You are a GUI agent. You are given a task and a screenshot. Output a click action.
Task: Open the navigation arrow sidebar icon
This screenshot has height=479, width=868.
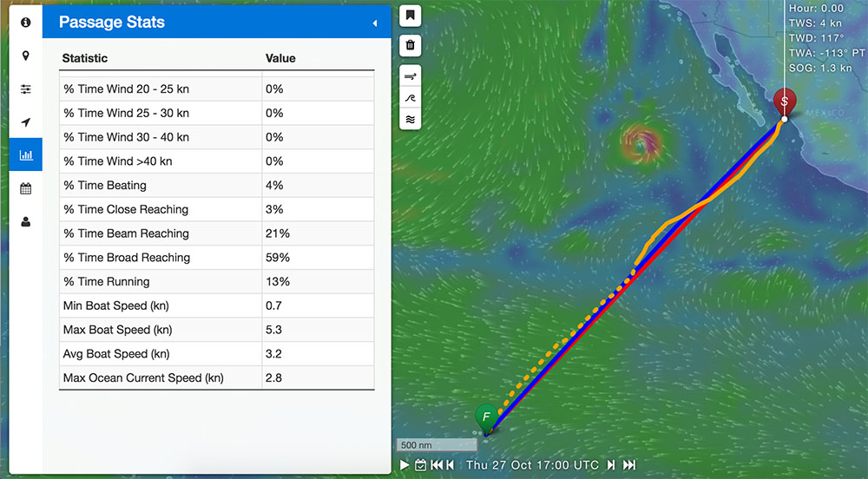coord(25,122)
